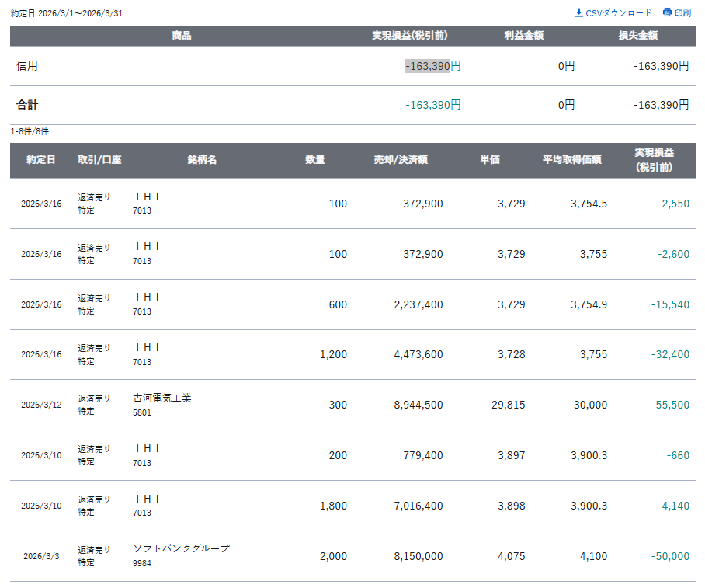Open the CSVダウンロード link
Viewport: 705px width, 588px height.
(x=619, y=13)
